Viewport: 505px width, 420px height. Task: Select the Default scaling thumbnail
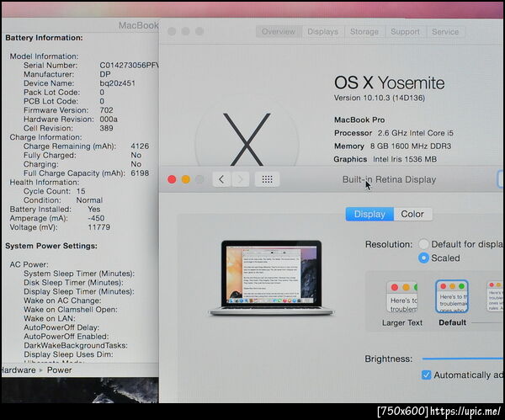[x=452, y=296]
